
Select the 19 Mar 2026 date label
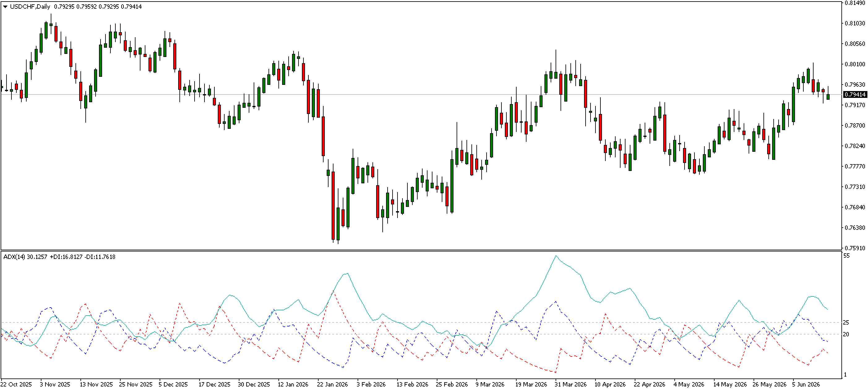(x=531, y=385)
